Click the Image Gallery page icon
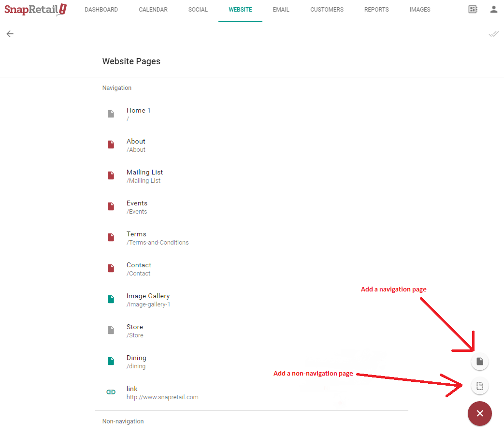 (x=111, y=299)
